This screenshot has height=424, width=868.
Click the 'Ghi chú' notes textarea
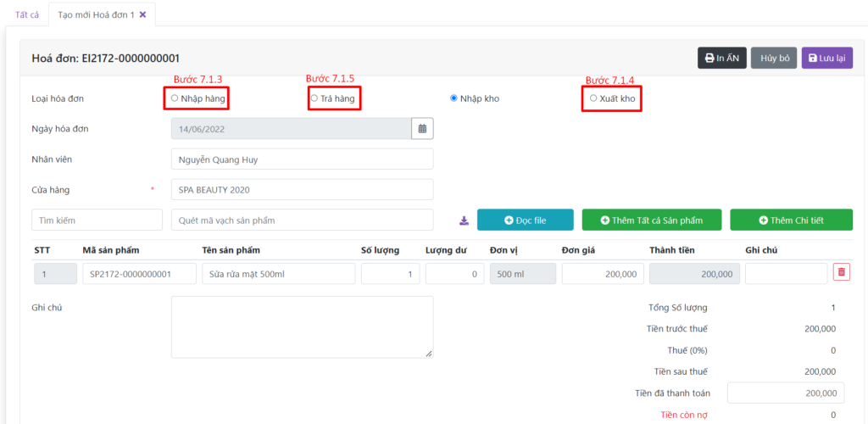pos(302,326)
